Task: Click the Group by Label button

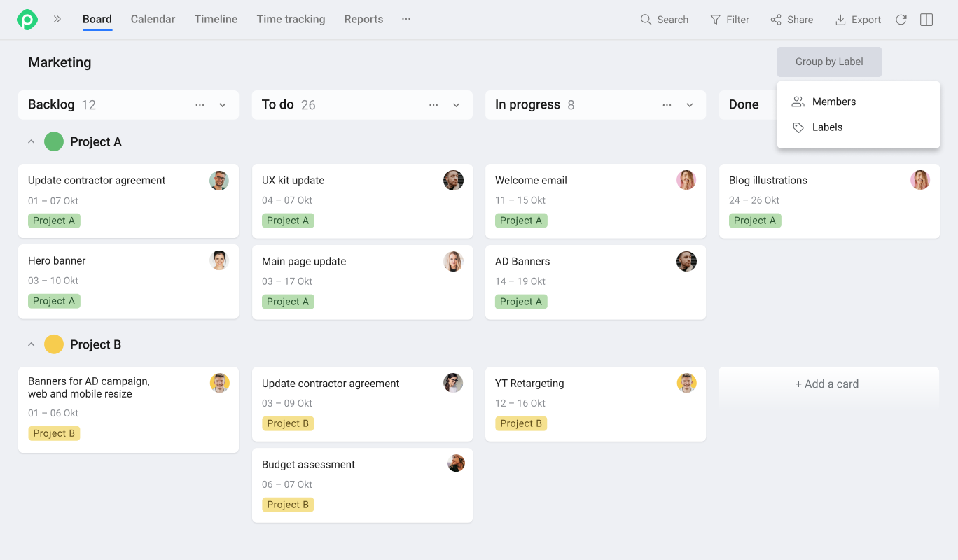Action: [829, 62]
